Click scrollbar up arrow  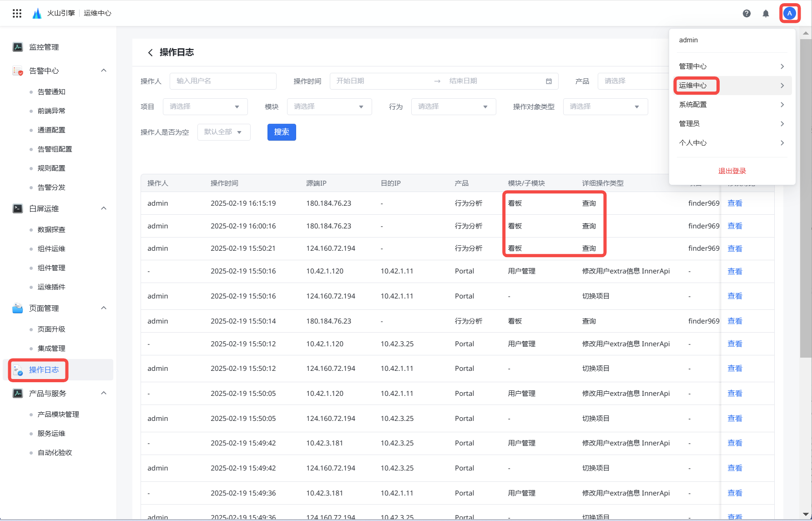click(x=806, y=33)
